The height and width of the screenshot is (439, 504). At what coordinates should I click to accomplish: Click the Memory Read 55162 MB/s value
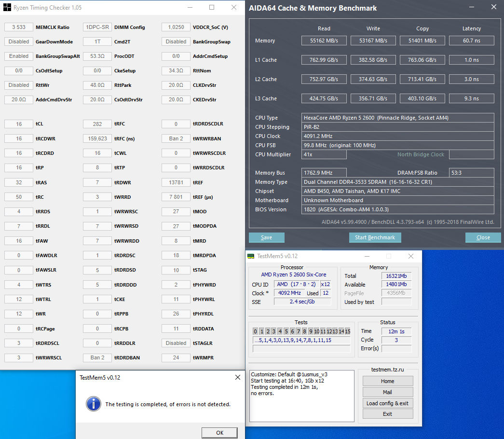point(324,41)
